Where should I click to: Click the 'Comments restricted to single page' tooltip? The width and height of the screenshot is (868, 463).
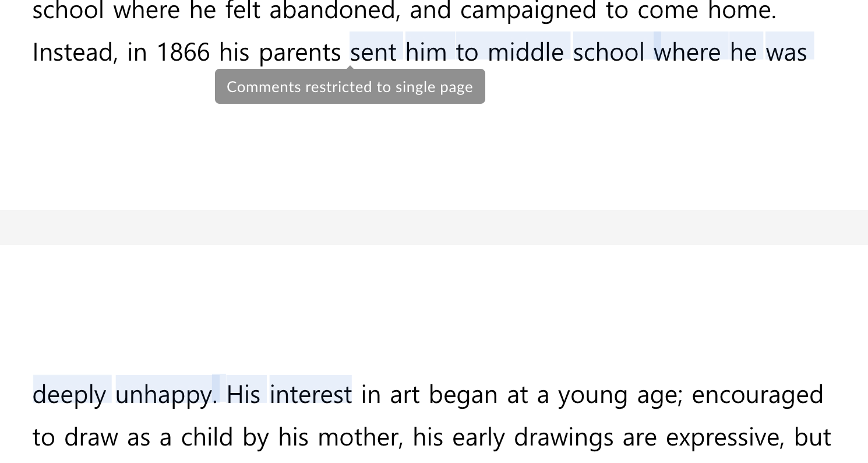point(350,87)
